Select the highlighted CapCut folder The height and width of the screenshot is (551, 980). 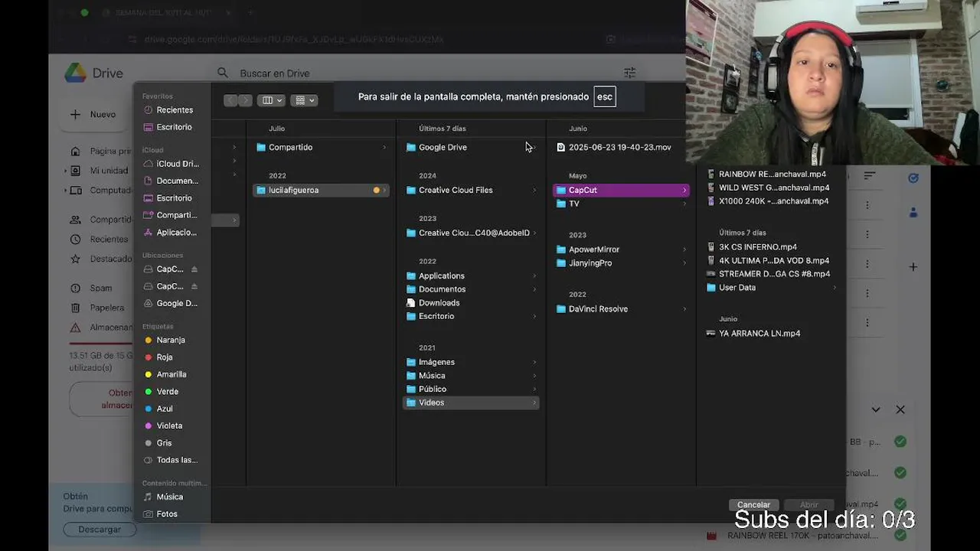[x=621, y=190]
